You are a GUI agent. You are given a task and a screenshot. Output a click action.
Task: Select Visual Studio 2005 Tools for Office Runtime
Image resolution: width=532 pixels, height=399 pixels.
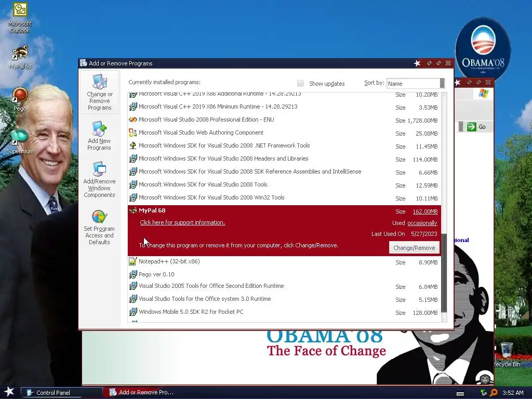(x=211, y=286)
